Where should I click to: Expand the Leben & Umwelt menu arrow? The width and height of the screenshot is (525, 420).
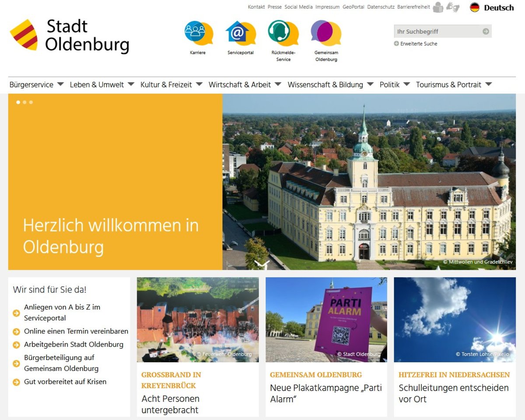click(x=131, y=84)
